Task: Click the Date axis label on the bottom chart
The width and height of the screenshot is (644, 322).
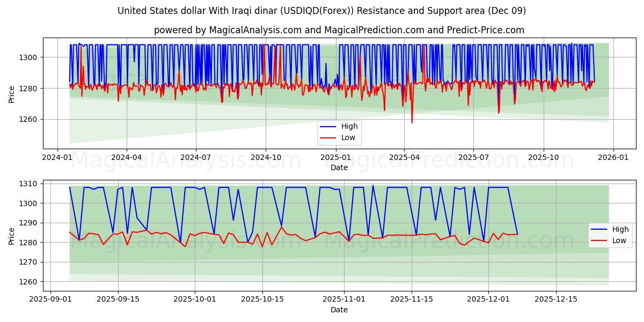Action: point(338,310)
